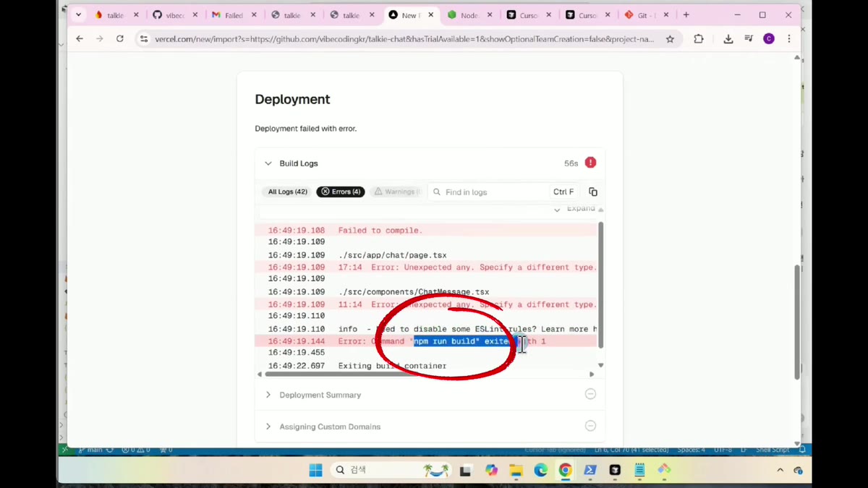Image resolution: width=868 pixels, height=488 pixels.
Task: Open the Windows Start button
Action: pos(315,471)
